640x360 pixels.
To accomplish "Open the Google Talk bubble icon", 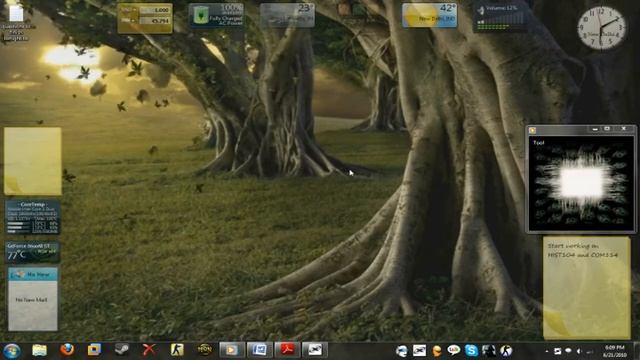I will click(453, 350).
